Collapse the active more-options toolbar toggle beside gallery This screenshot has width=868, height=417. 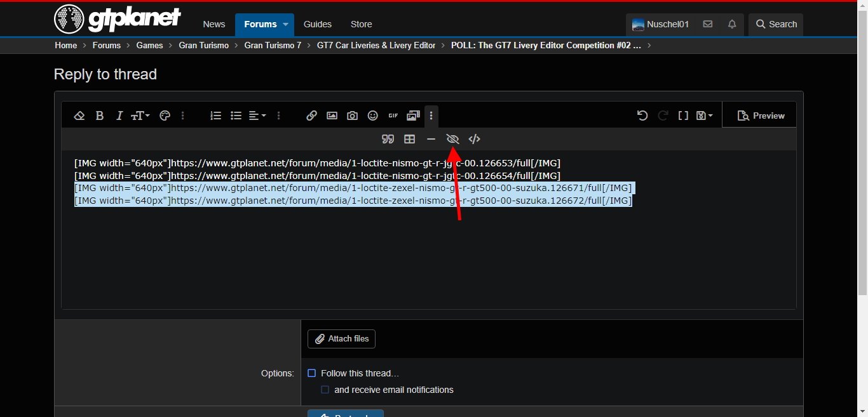[431, 116]
